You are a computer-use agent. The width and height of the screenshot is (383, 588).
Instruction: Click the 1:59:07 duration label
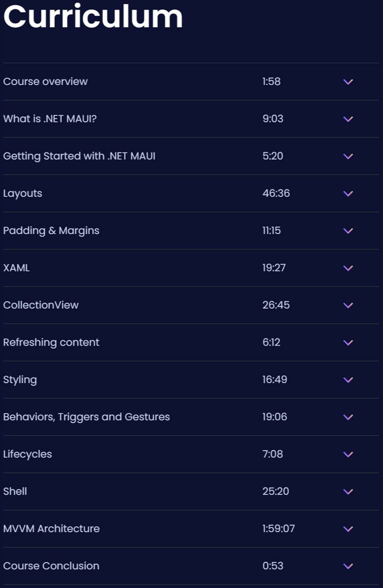tap(278, 529)
